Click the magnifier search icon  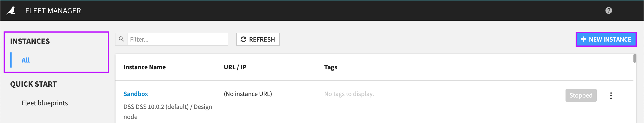[122, 39]
